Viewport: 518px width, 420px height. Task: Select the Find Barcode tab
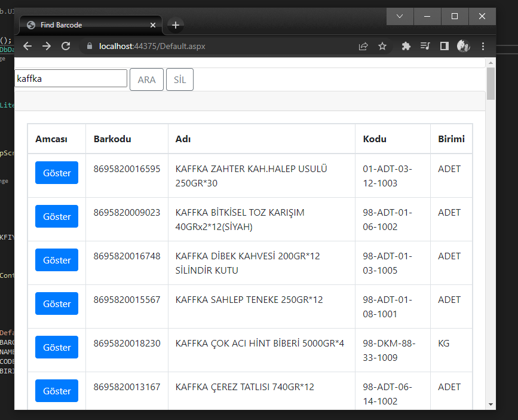[x=91, y=25]
